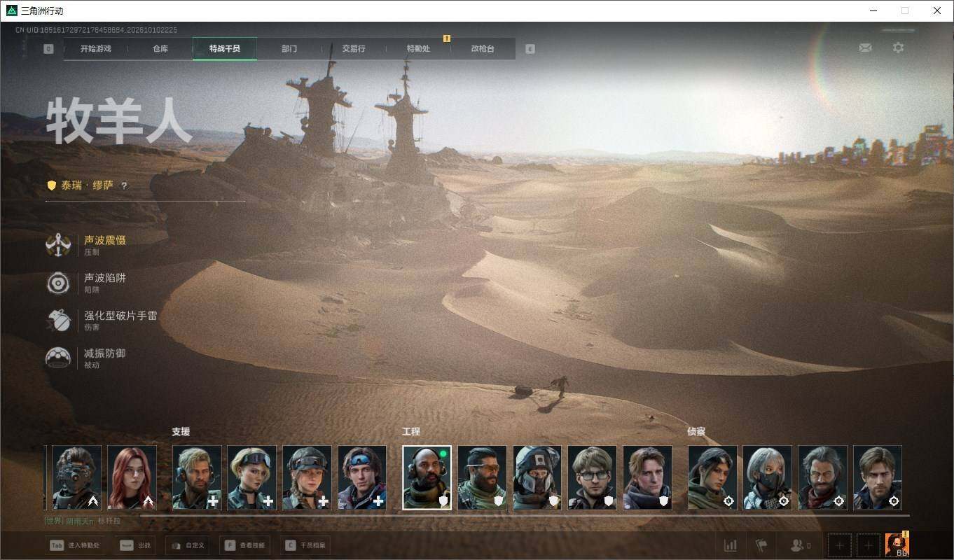Switch to the 改枪台 tab
The height and width of the screenshot is (560, 954).
(x=483, y=49)
